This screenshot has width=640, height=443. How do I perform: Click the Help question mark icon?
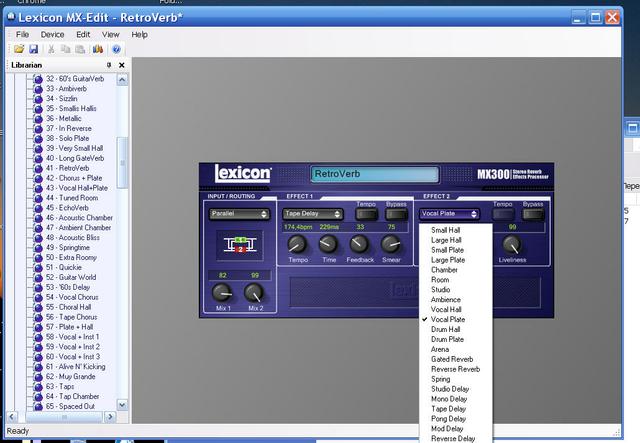pos(116,49)
